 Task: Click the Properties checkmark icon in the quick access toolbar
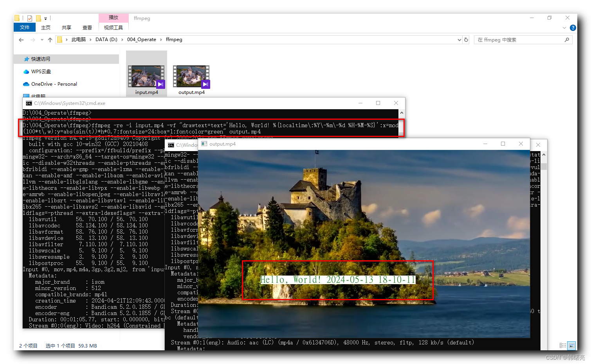(x=30, y=18)
